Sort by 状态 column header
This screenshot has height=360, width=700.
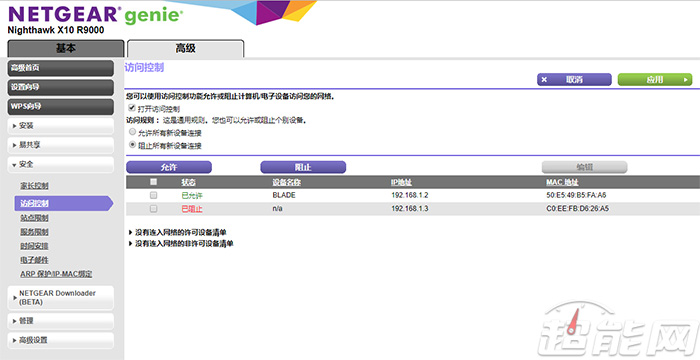coord(188,182)
